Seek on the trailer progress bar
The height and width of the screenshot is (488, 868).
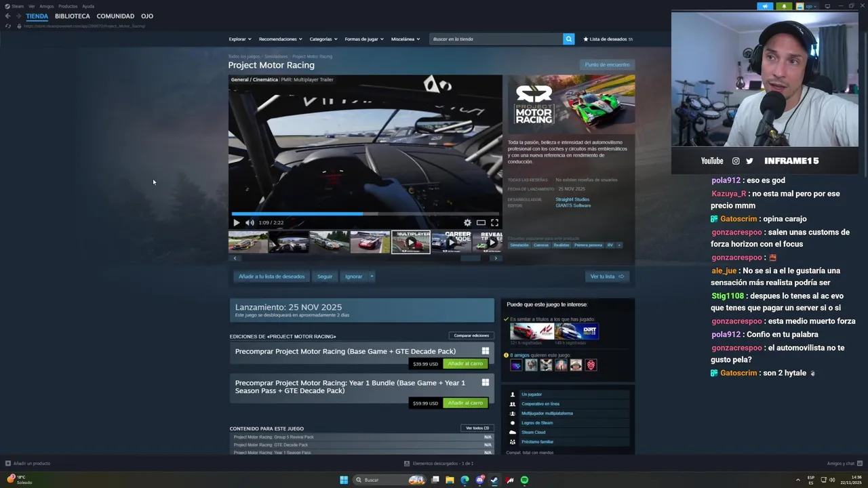(x=366, y=213)
